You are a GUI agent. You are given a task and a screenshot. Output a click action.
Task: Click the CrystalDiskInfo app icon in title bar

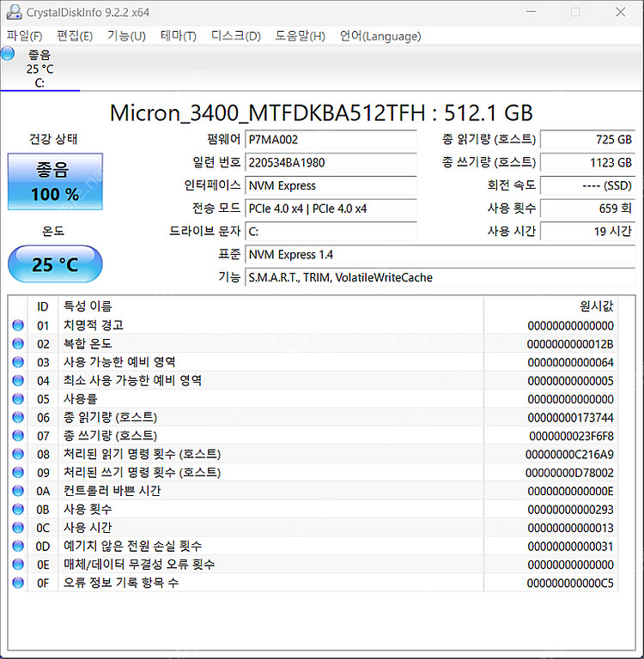[x=14, y=12]
